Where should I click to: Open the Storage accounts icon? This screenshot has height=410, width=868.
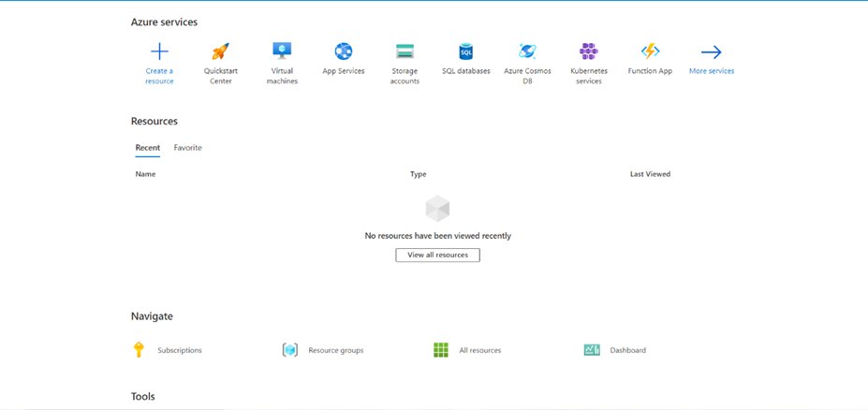405,51
